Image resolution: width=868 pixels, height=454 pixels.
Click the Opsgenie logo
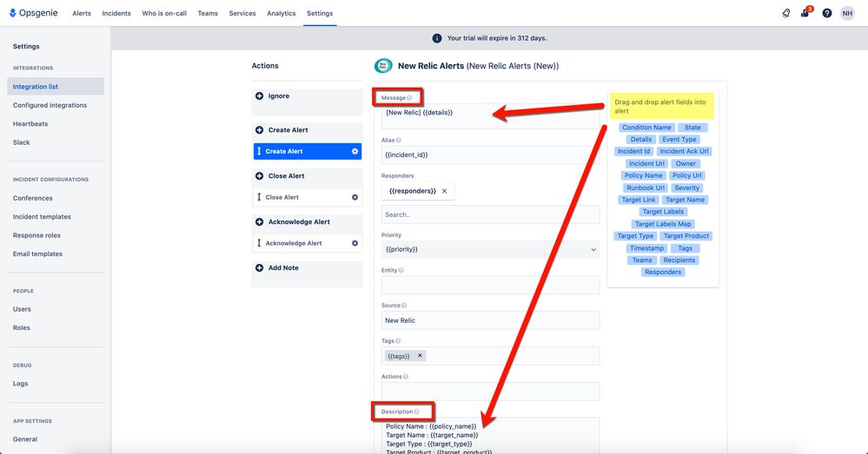(x=33, y=13)
